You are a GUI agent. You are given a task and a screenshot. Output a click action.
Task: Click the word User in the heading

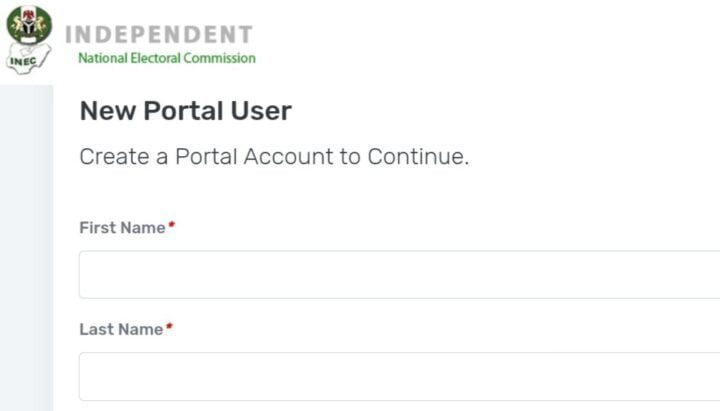pos(261,111)
